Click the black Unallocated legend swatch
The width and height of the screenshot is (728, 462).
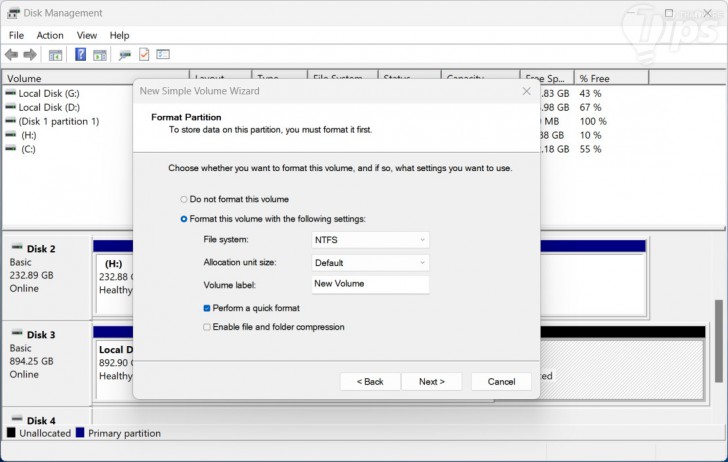coord(11,433)
